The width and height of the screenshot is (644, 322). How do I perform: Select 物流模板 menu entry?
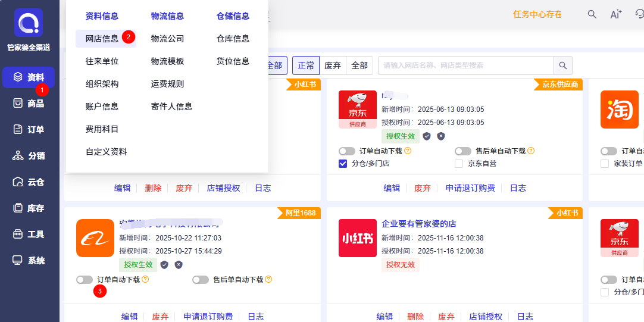[168, 61]
